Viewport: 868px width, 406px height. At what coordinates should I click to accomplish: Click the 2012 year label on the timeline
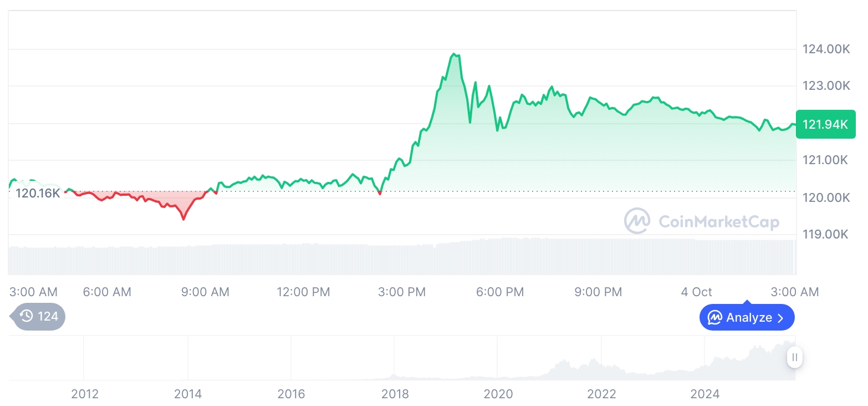[85, 394]
